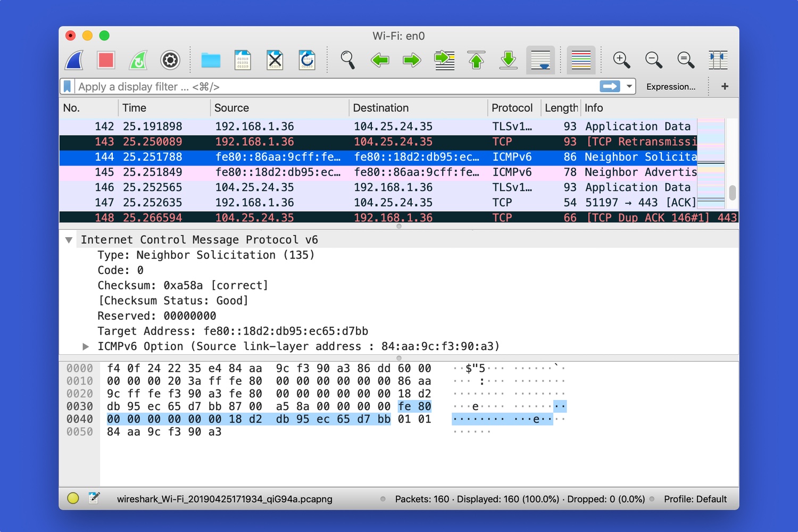Select packet 143 TCP Retransmission row
This screenshot has width=798, height=532.
[x=378, y=142]
